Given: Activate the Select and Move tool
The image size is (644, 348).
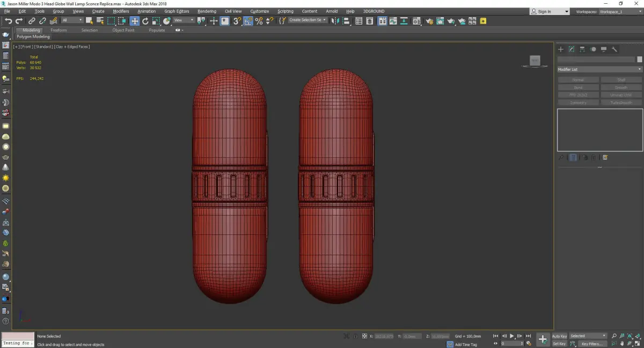Looking at the screenshot, I should pos(134,21).
